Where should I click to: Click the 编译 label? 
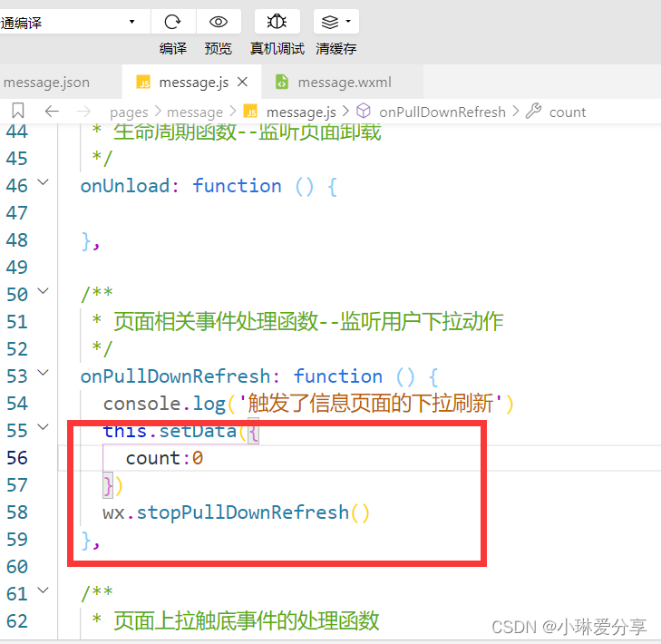click(x=173, y=48)
